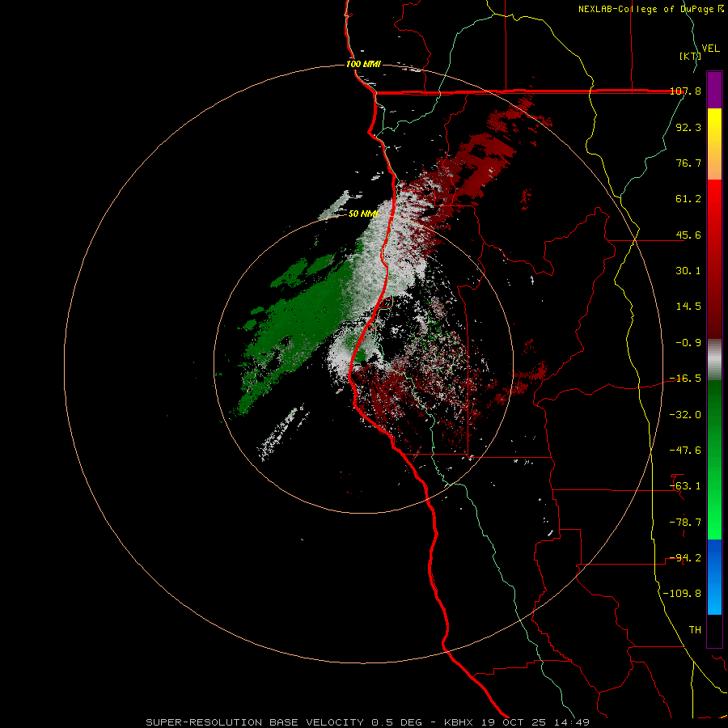Click the -0.9 legend value

[x=688, y=343]
